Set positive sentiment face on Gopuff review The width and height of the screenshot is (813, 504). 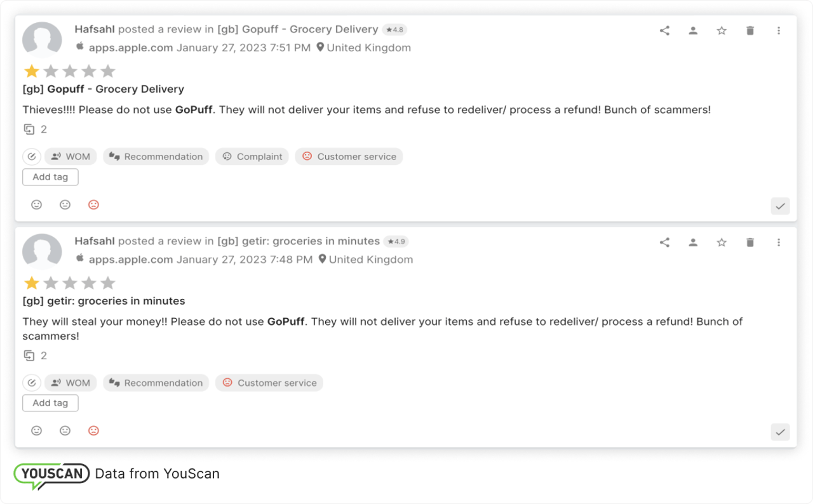[x=37, y=205]
